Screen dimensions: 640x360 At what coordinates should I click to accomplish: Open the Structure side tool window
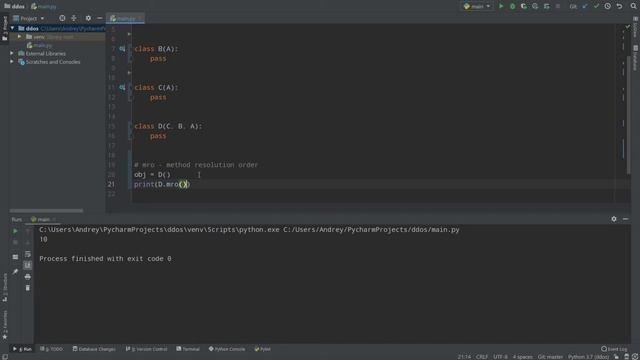[5, 287]
